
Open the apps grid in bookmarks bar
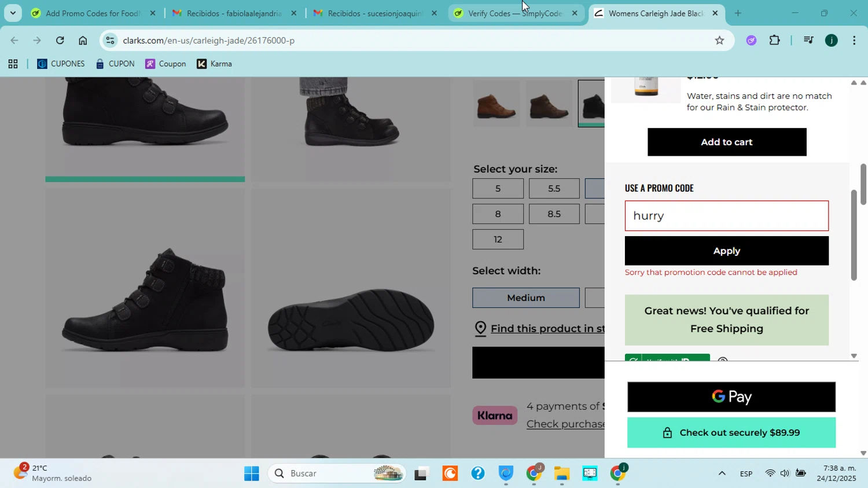coord(13,64)
